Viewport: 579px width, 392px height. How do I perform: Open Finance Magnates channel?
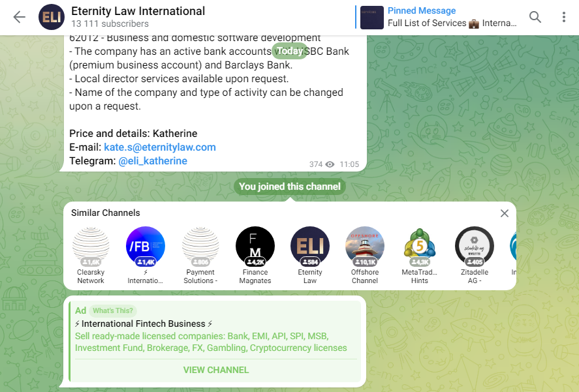(x=255, y=255)
